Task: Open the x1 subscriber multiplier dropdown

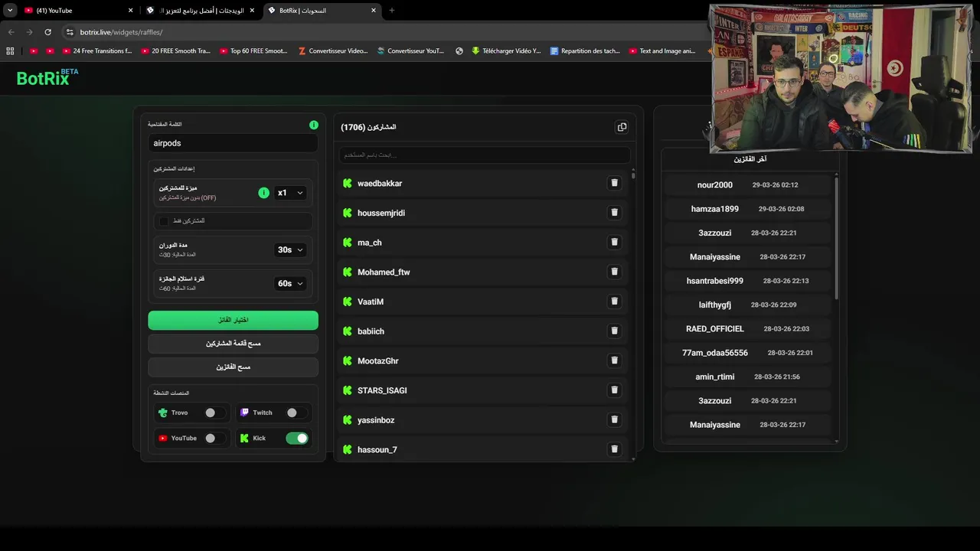Action: (290, 193)
